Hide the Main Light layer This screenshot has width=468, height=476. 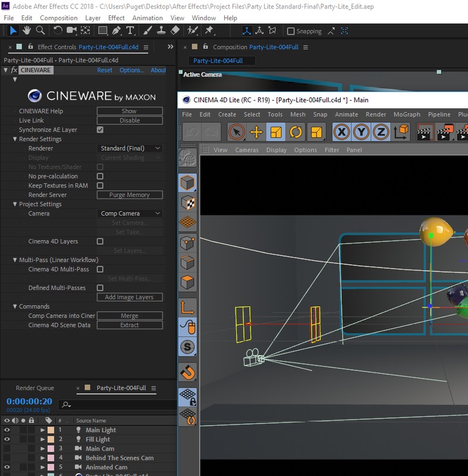click(x=7, y=430)
